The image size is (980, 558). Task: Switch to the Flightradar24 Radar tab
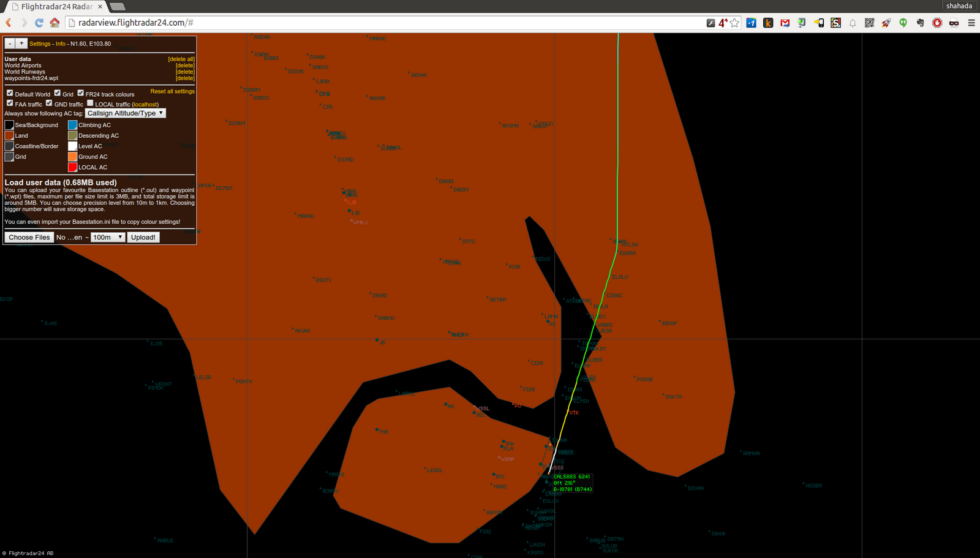(x=57, y=7)
